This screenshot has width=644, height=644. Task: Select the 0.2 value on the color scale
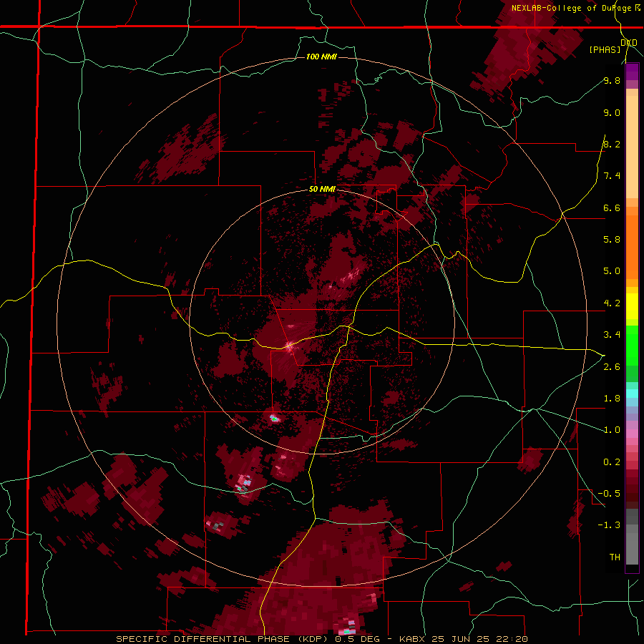tap(612, 462)
